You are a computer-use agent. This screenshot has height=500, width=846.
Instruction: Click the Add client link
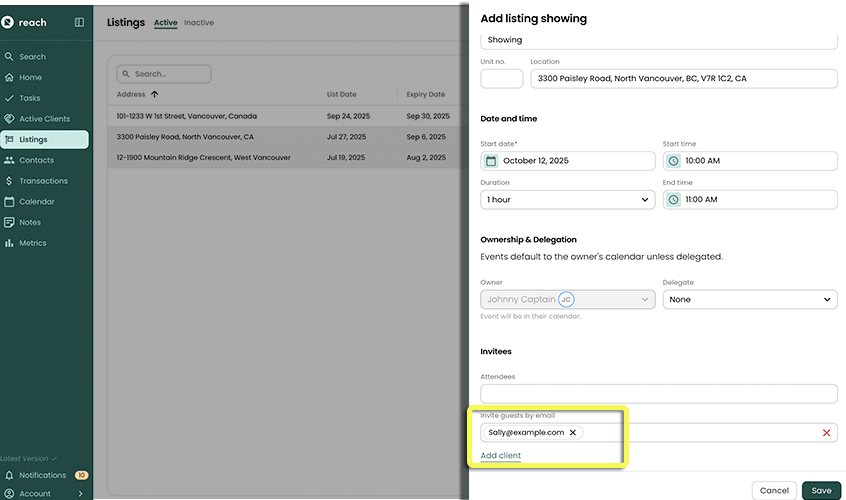pos(500,456)
